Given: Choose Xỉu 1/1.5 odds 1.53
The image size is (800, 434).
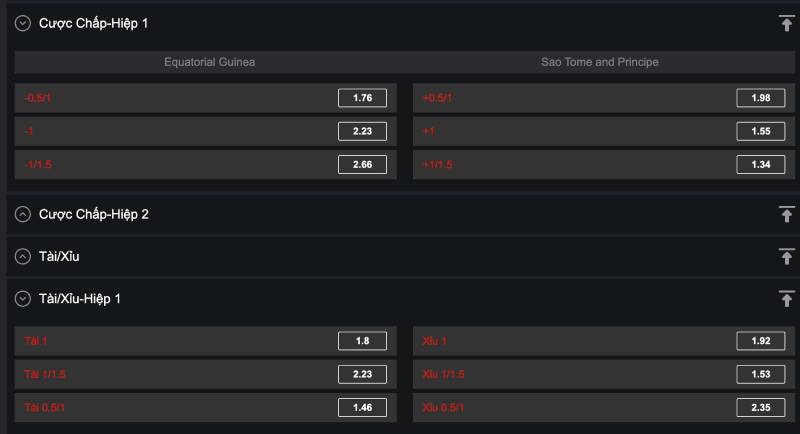Looking at the screenshot, I should tap(760, 374).
